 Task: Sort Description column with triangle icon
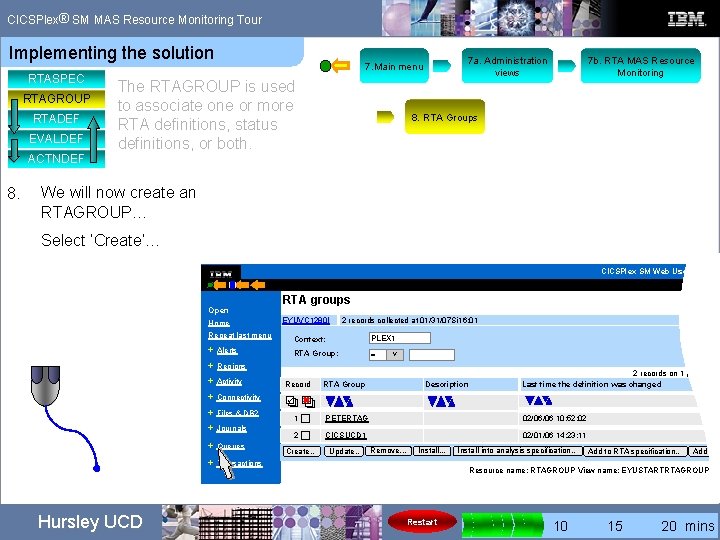click(441, 402)
